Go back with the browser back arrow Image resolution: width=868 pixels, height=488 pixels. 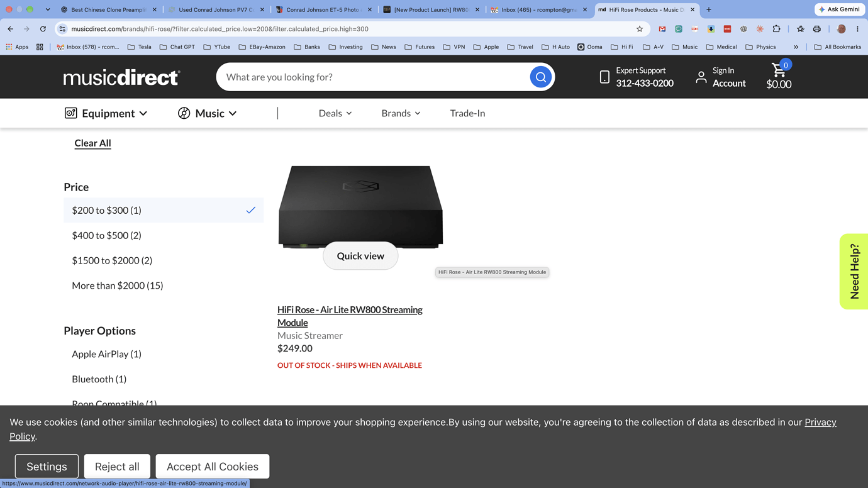tap(11, 29)
